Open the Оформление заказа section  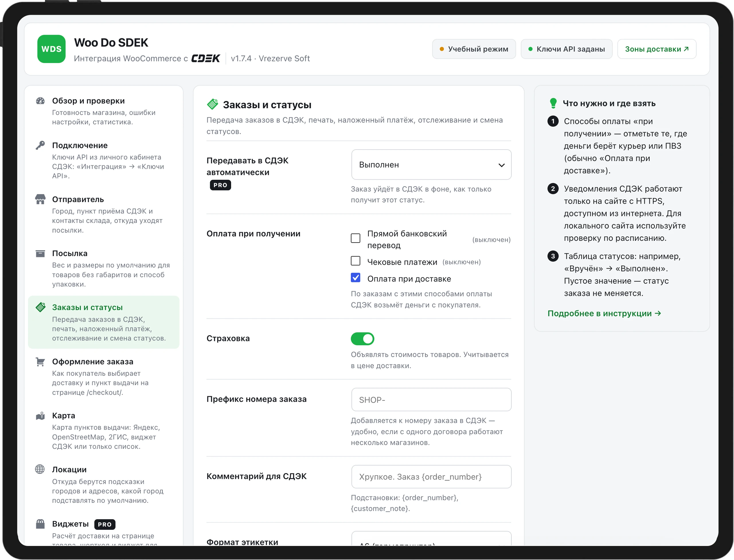coord(104,377)
